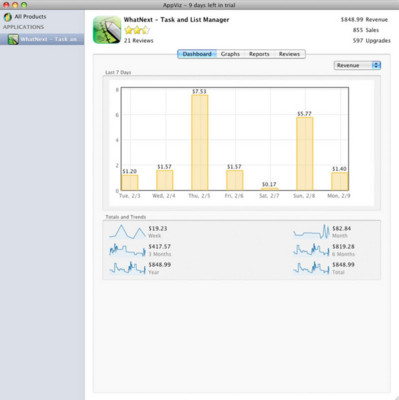This screenshot has height=400, width=399.
Task: Click the Year trend sparkline
Action: (x=127, y=268)
